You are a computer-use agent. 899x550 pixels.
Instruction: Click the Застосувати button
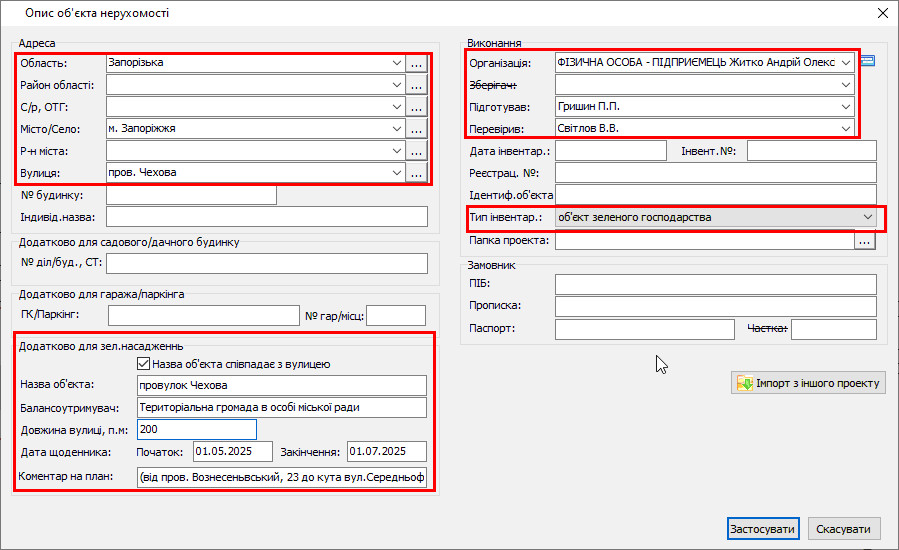[763, 529]
